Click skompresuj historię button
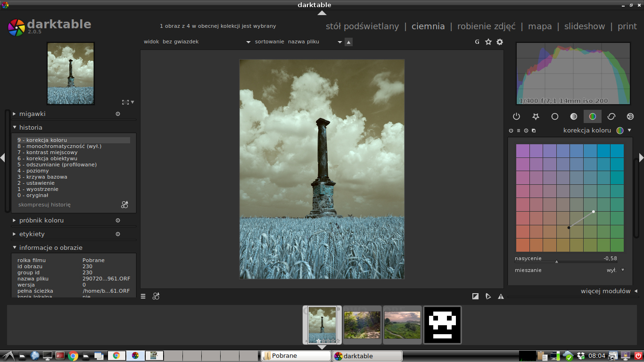This screenshot has height=362, width=644. (44, 205)
